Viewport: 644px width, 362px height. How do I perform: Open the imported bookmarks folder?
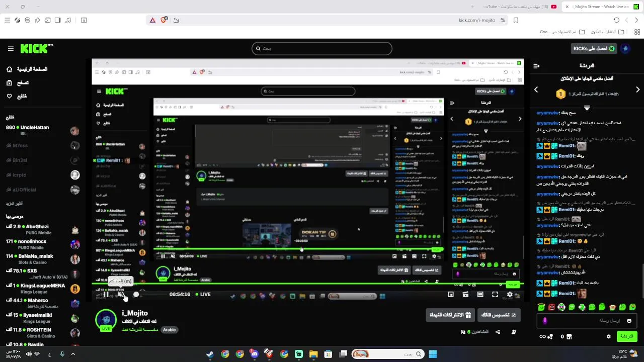[x=562, y=32]
